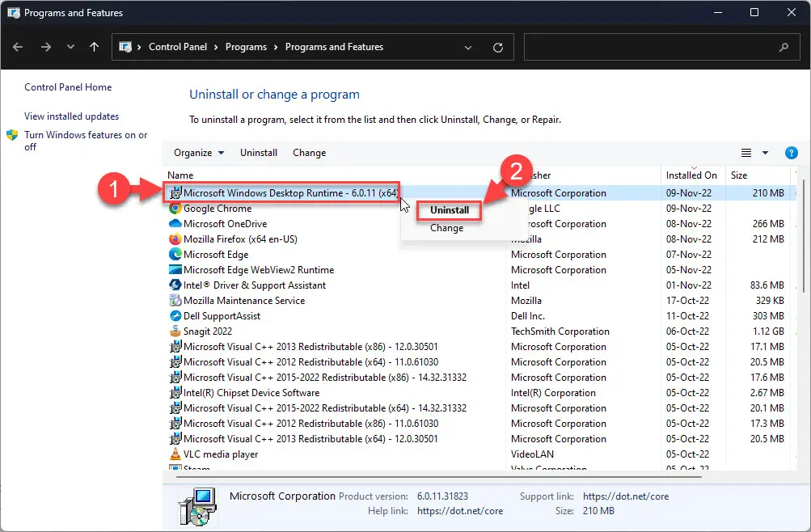Image resolution: width=811 pixels, height=532 pixels.
Task: Select Microsoft Edge WebView2 Runtime icon
Action: pyautogui.click(x=175, y=270)
